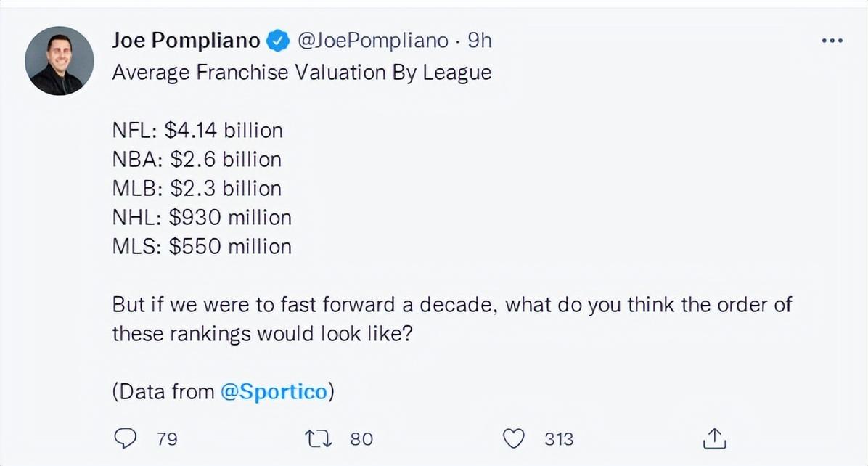This screenshot has width=868, height=466.
Task: Open Joe Pompliano's profile picture
Action: (60, 61)
